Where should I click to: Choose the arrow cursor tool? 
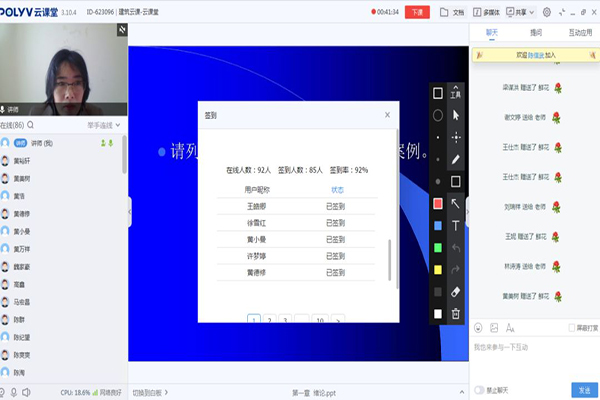pyautogui.click(x=456, y=115)
